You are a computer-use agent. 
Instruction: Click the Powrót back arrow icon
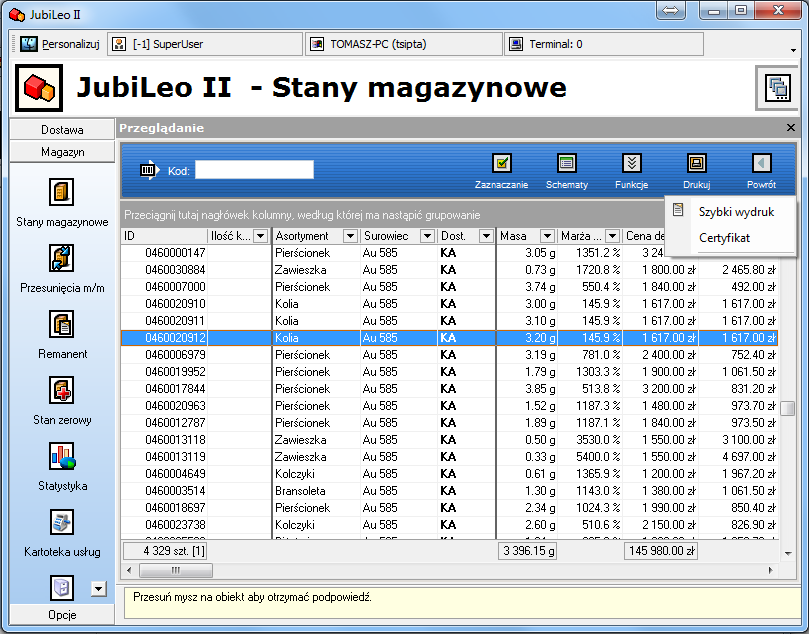pyautogui.click(x=762, y=164)
